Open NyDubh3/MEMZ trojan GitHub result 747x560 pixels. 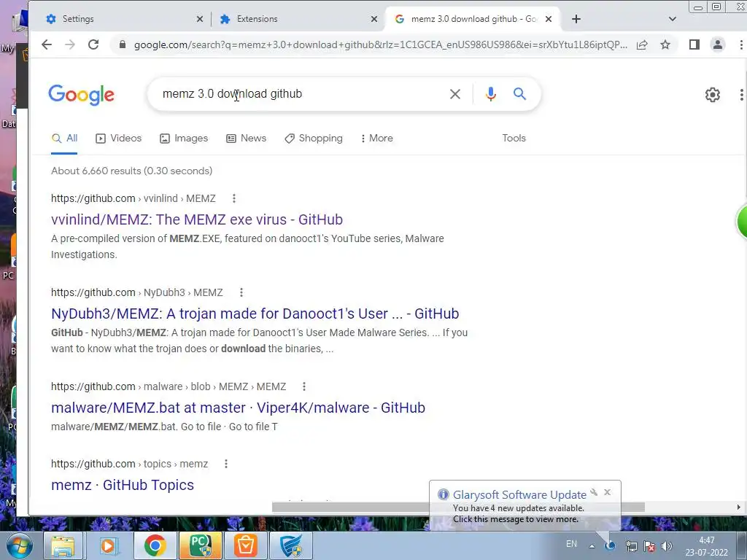[x=255, y=314]
